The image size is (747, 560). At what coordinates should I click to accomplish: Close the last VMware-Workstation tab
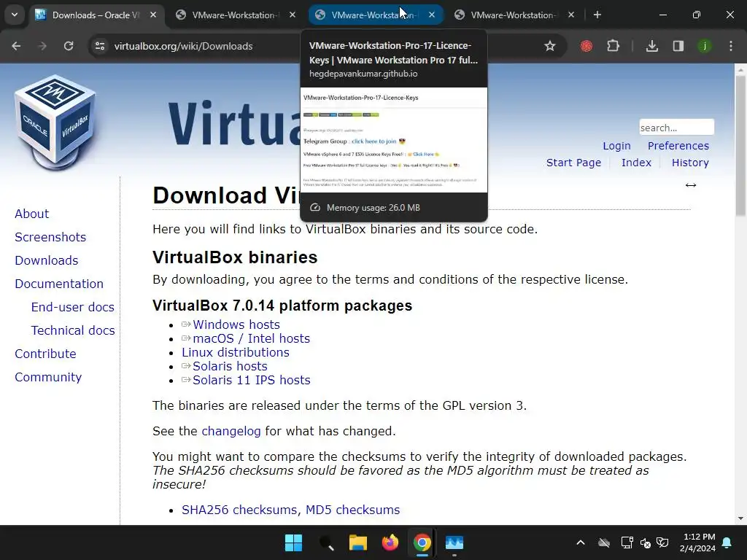[571, 15]
